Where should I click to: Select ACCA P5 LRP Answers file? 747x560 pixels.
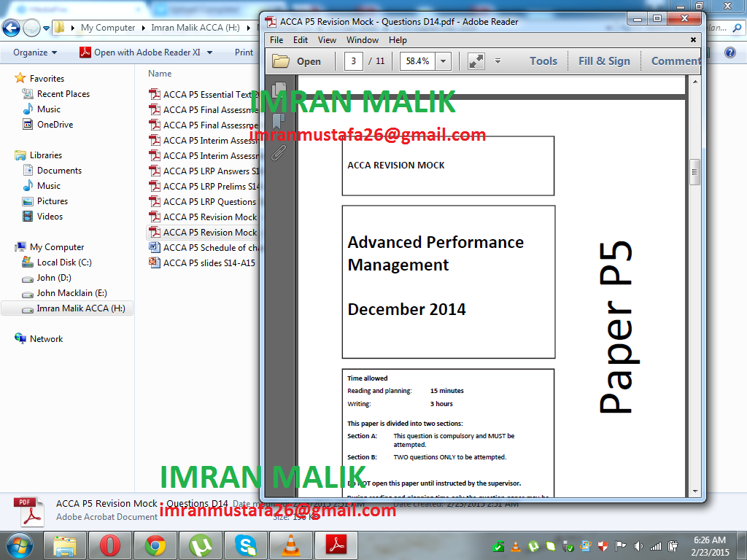(204, 171)
